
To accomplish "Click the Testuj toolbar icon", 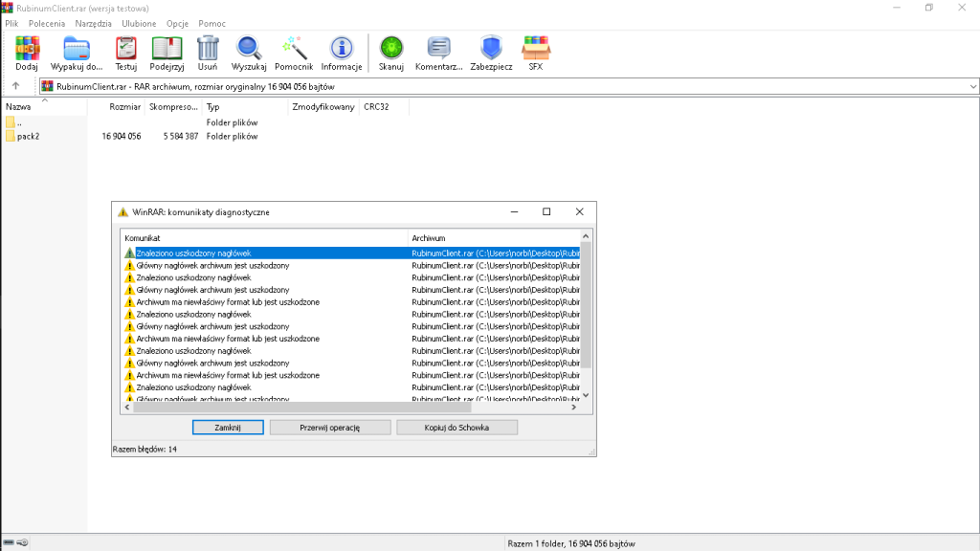I will coord(125,54).
